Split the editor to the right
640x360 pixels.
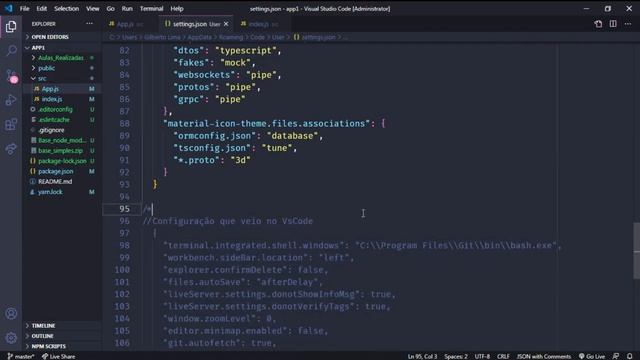point(613,24)
